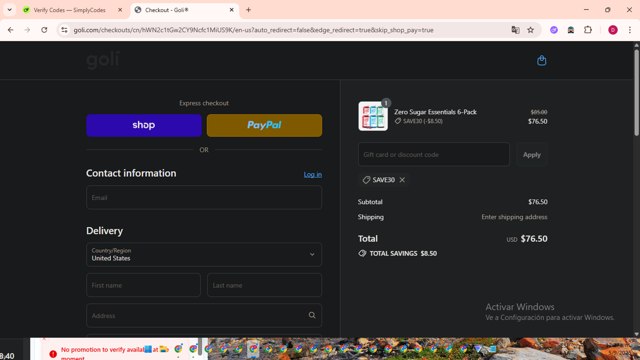
Task: Focus the Email input field
Action: point(204,198)
